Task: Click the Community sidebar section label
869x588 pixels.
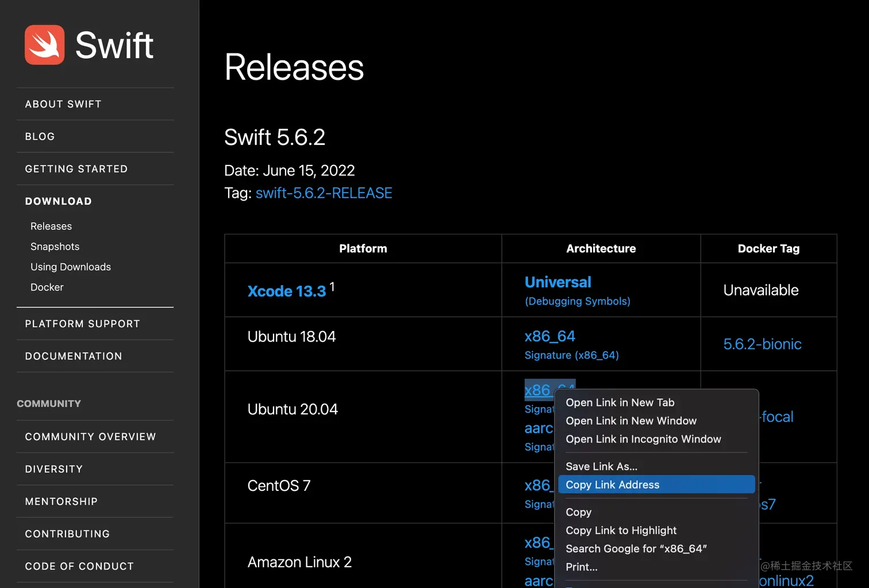Action: click(49, 404)
